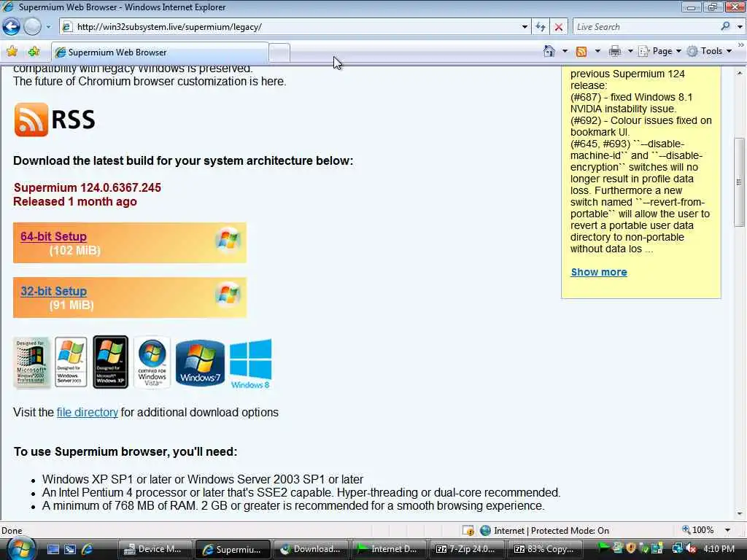Viewport: 747px width, 560px height.
Task: Click the Certified for Windows Vista badge
Action: 152,362
